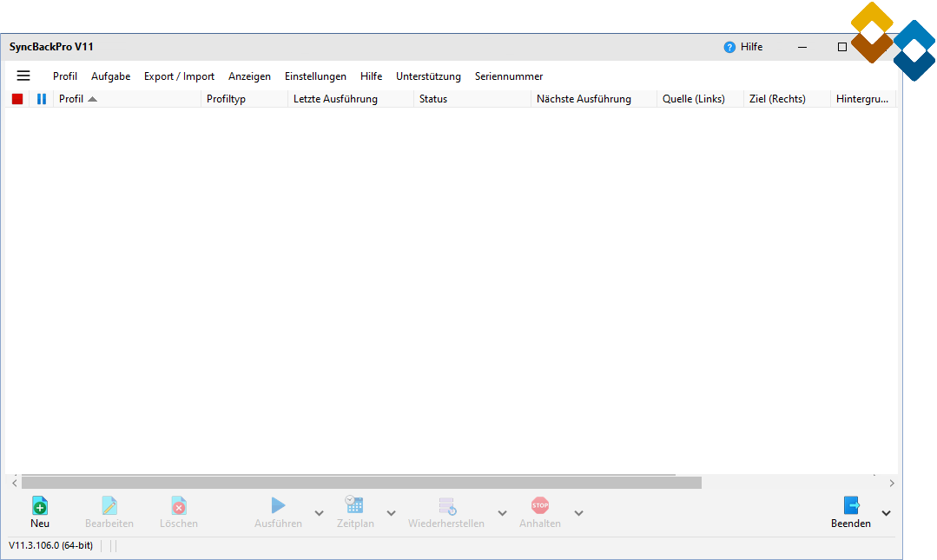This screenshot has width=937, height=560.
Task: Click the Wiederherstellen restore icon
Action: [447, 506]
